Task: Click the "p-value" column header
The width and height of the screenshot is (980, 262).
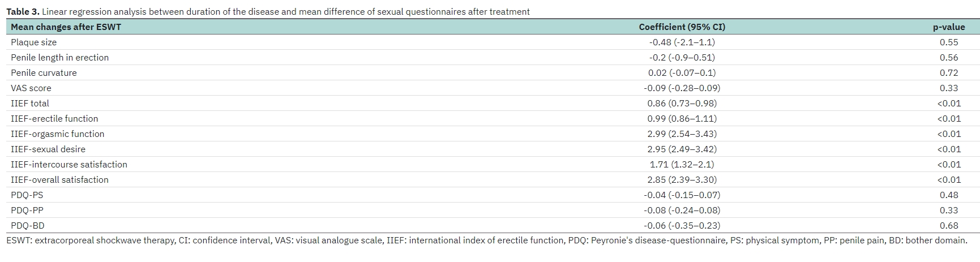Action: 949,27
